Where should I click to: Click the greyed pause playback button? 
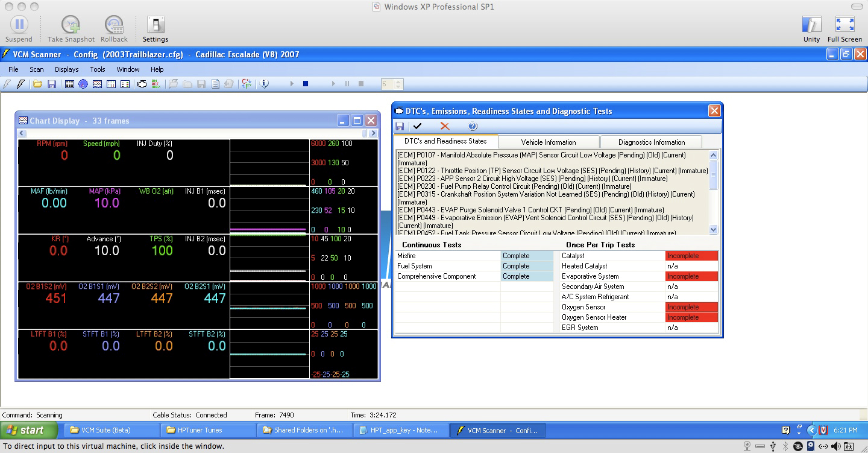point(347,84)
